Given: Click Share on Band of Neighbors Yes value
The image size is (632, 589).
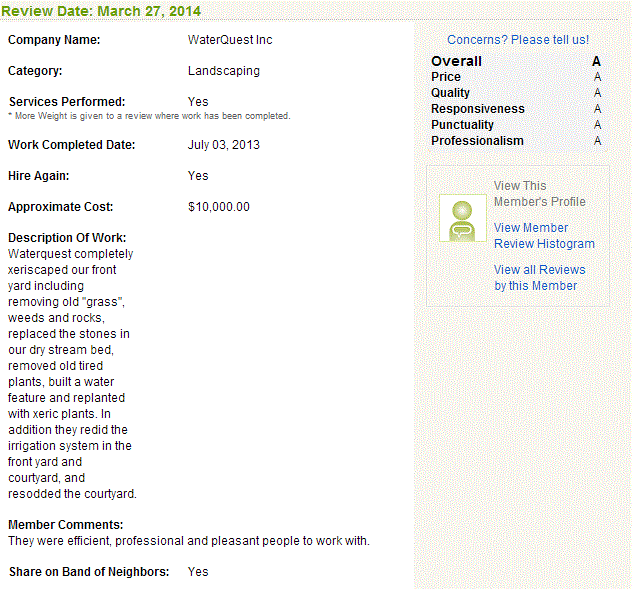Looking at the screenshot, I should (198, 572).
